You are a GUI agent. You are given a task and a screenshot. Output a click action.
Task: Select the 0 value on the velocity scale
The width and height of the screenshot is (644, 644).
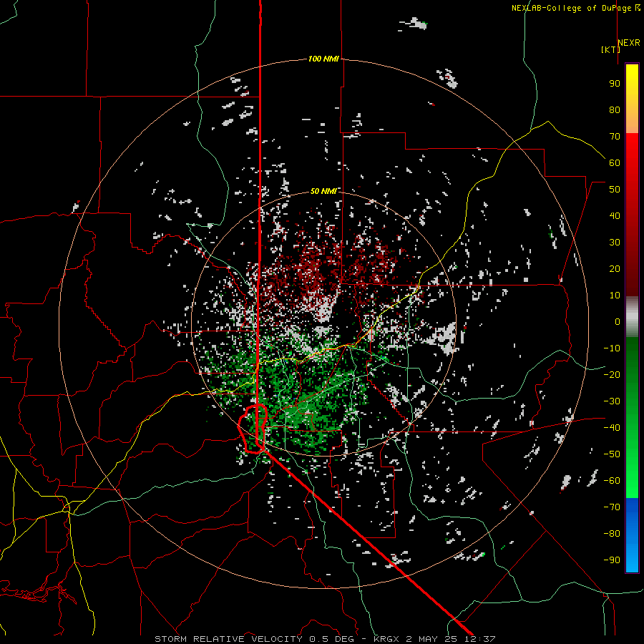(x=618, y=322)
